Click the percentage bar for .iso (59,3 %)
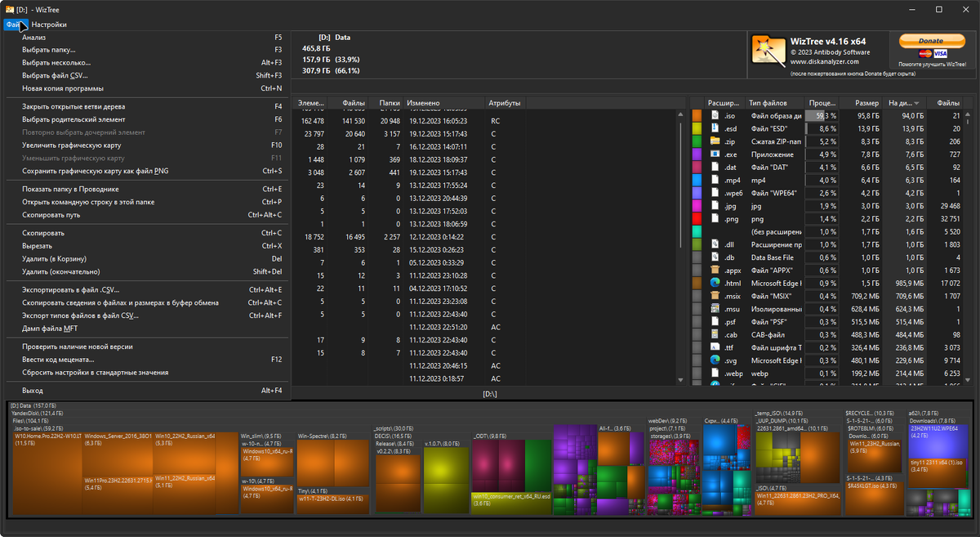Viewport: 980px width, 537px height. [x=822, y=116]
